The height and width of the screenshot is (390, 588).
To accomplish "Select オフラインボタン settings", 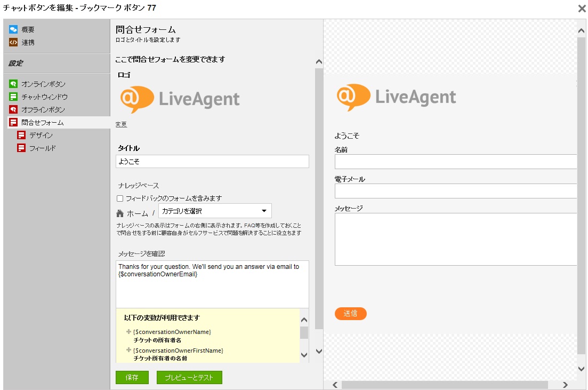I will tap(43, 109).
